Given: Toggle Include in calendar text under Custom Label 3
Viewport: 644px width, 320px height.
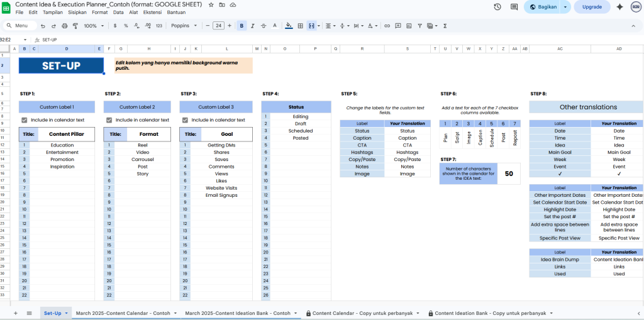Looking at the screenshot, I should coord(185,120).
